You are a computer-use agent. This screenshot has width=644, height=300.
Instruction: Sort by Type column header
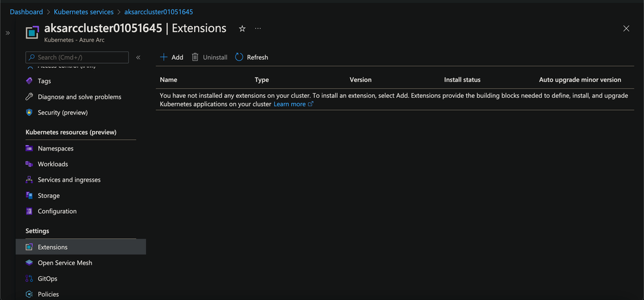point(262,80)
